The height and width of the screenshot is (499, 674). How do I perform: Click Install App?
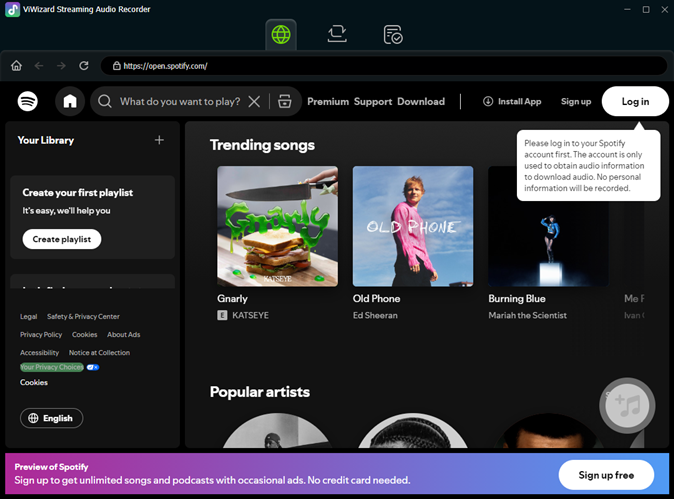[512, 101]
